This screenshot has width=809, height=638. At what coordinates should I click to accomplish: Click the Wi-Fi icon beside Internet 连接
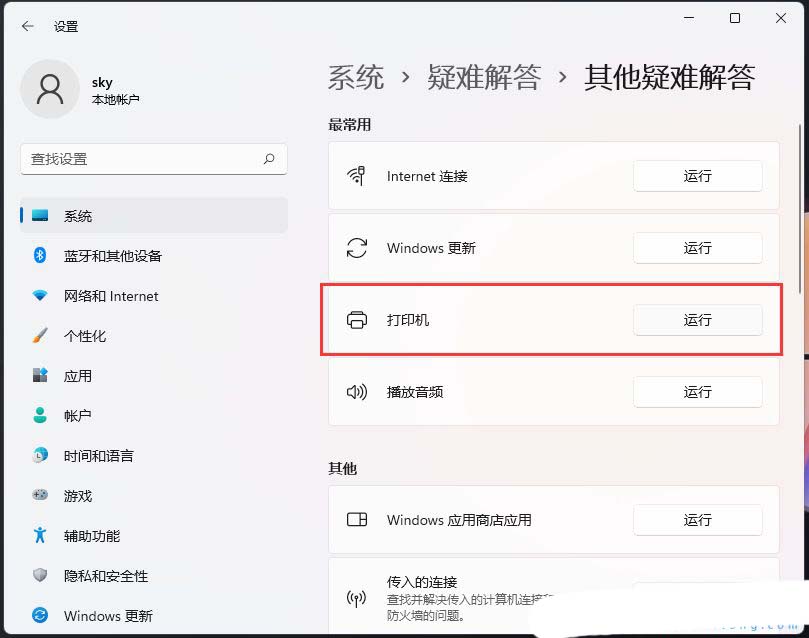[x=356, y=176]
